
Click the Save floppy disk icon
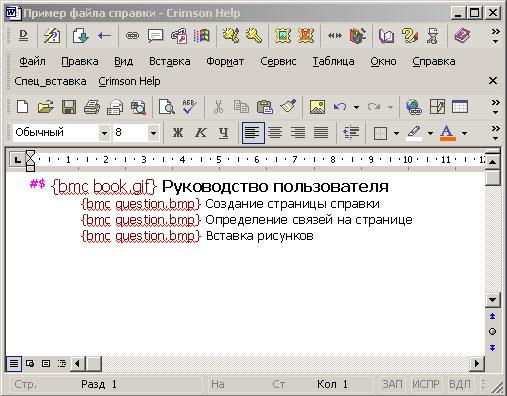[x=69, y=107]
